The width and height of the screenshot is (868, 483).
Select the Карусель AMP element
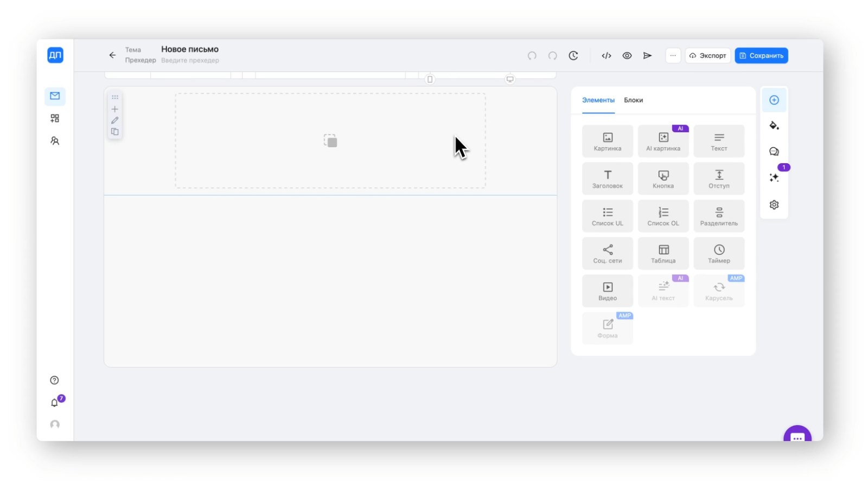click(719, 291)
